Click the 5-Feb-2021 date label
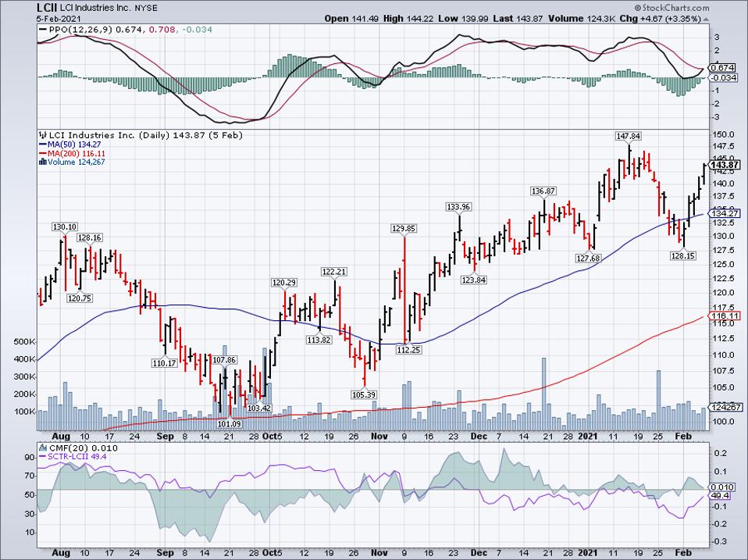This screenshot has width=748, height=560. click(59, 19)
